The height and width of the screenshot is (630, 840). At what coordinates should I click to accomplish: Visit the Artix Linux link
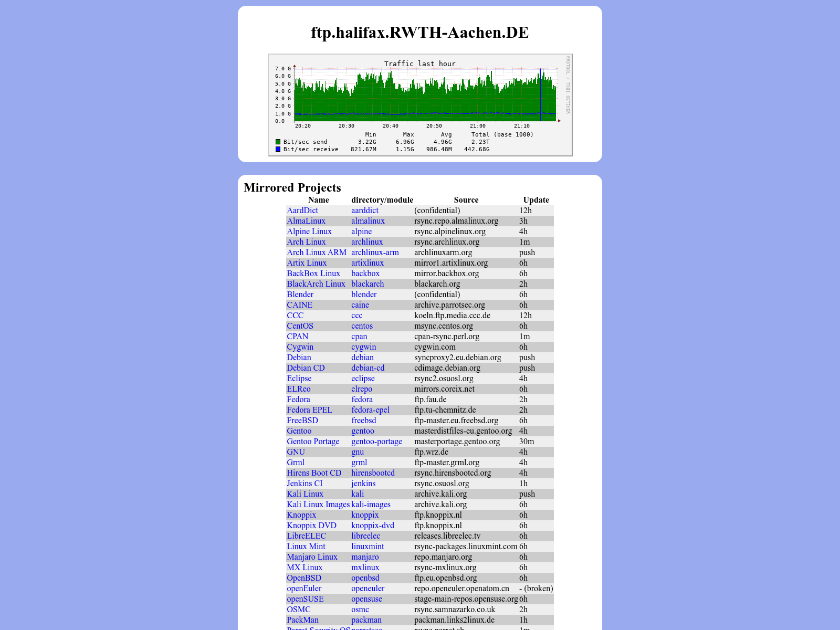pyautogui.click(x=307, y=263)
